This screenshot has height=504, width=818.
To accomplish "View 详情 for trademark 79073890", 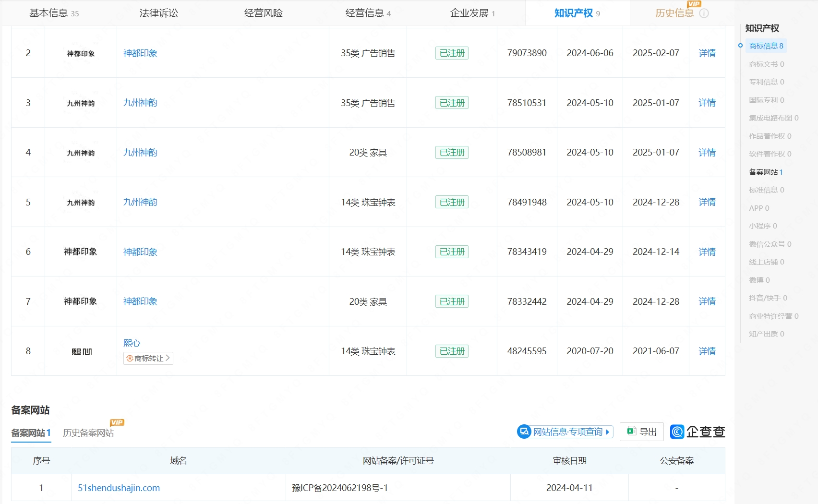I will (x=707, y=53).
